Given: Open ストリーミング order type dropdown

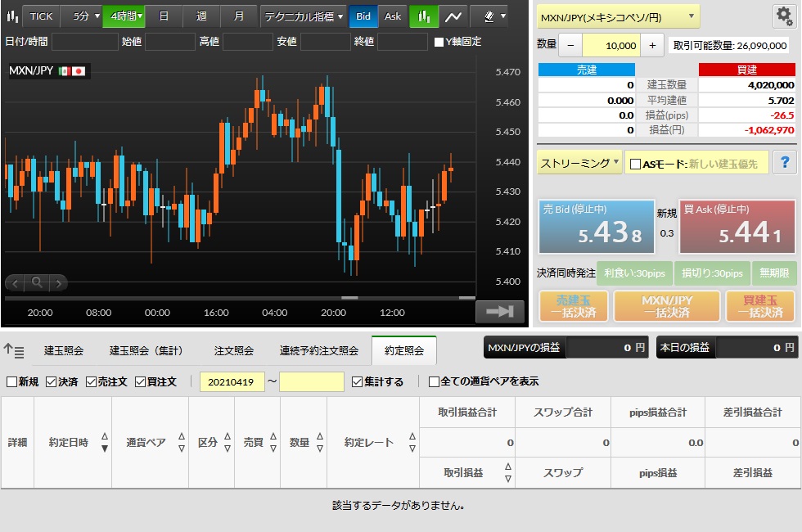Looking at the screenshot, I should click(x=579, y=163).
